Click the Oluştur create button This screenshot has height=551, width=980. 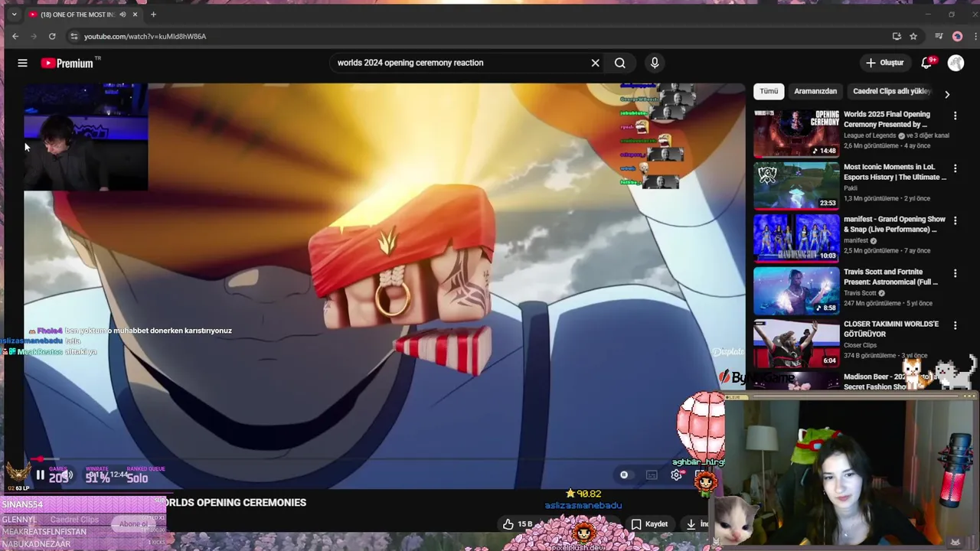884,63
